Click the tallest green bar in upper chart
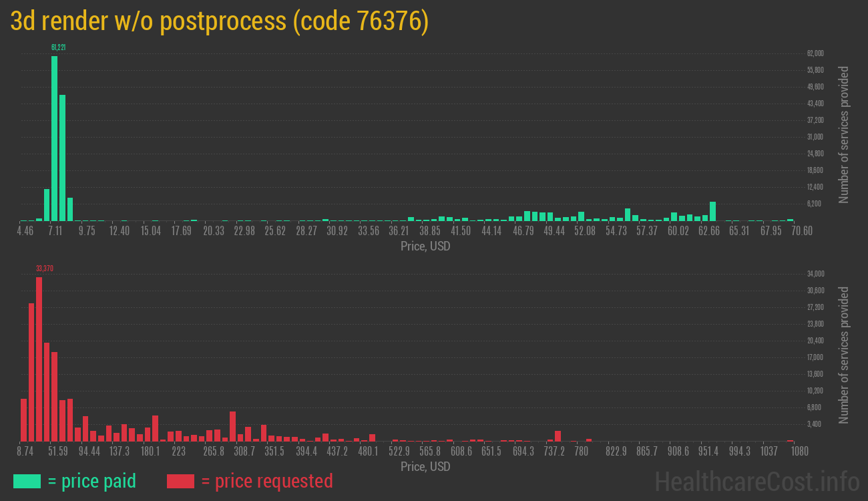The width and height of the screenshot is (868, 501). click(54, 138)
